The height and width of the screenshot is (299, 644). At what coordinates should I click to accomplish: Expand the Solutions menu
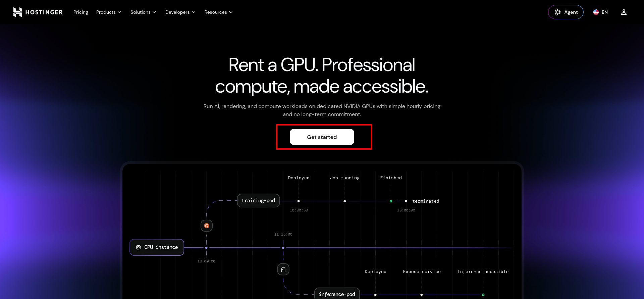point(143,12)
